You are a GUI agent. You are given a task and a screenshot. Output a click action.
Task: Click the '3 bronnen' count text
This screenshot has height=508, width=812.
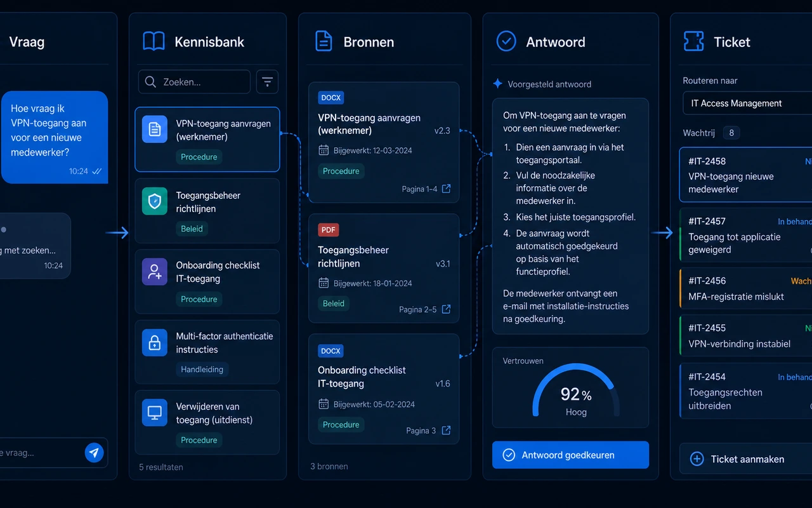coord(329,466)
